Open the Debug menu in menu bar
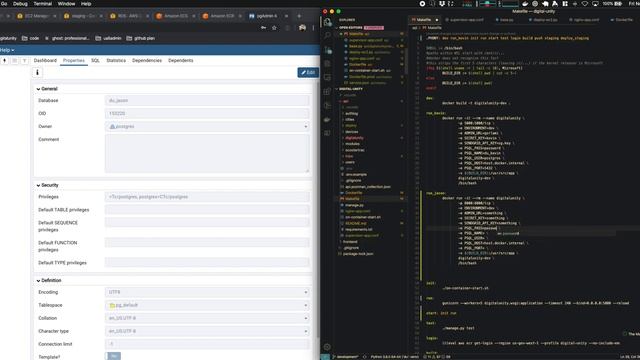 (x=20, y=4)
